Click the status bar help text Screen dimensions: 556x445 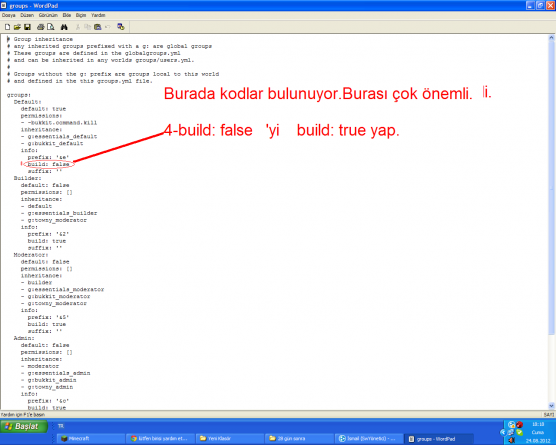[23, 415]
